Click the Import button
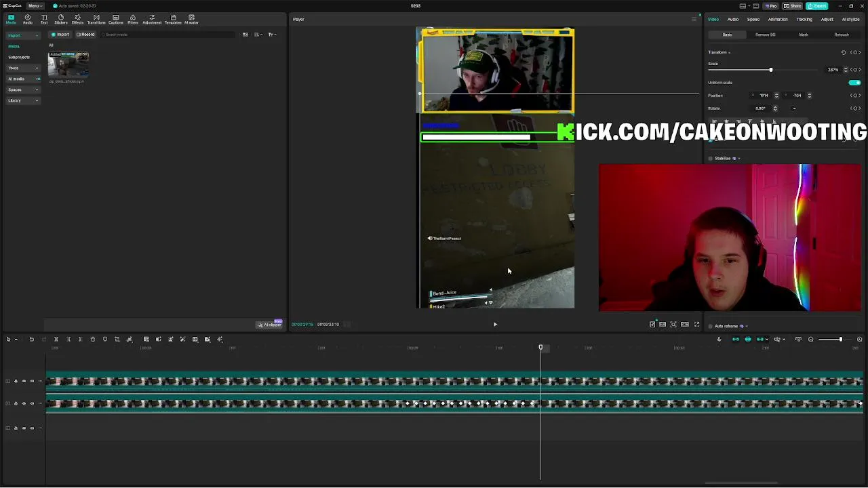Viewport: 868px width, 488px height. (60, 35)
